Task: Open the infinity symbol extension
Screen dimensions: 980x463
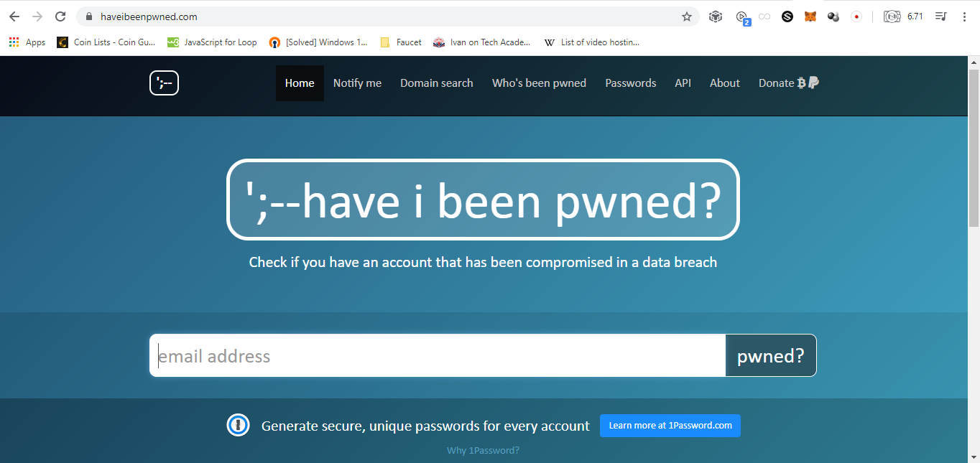Action: pos(764,17)
